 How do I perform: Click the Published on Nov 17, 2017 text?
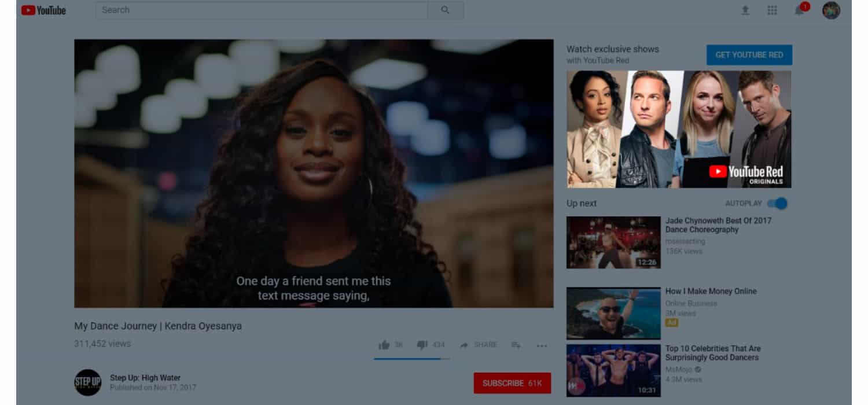click(x=153, y=388)
